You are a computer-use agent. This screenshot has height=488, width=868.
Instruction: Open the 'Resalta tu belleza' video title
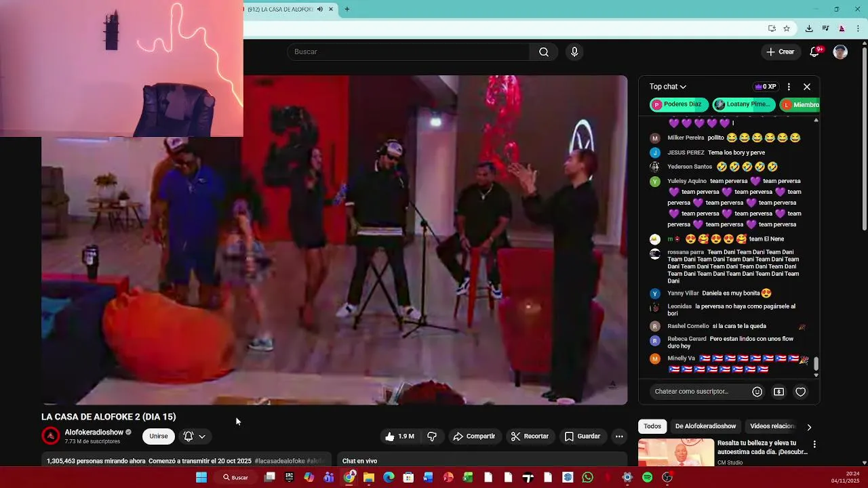point(762,447)
